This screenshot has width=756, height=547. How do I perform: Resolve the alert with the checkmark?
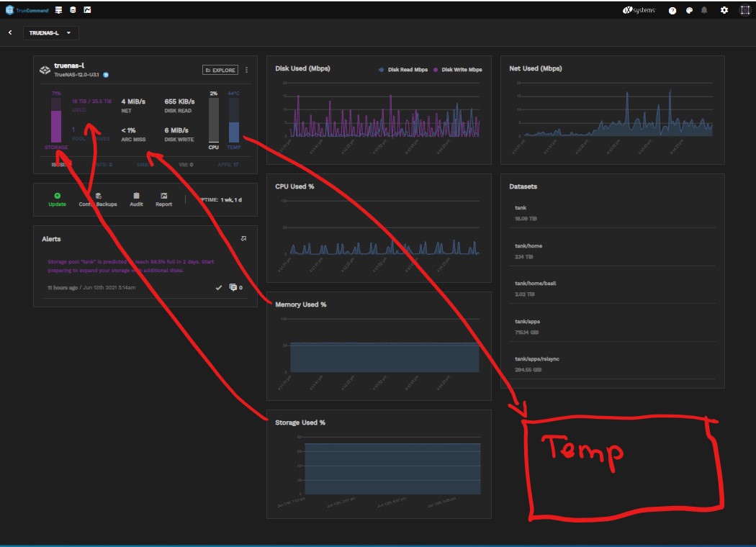(219, 288)
